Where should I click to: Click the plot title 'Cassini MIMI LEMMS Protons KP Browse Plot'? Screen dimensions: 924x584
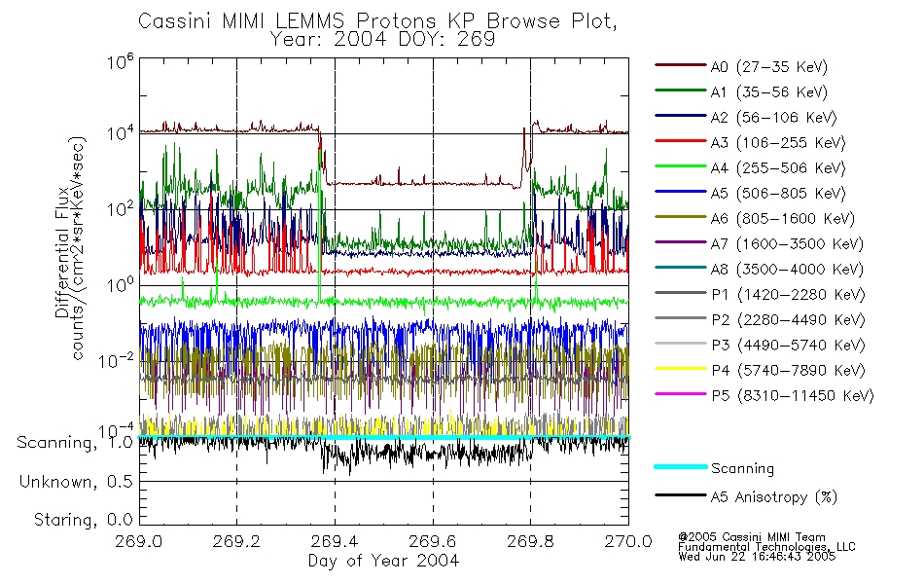377,21
